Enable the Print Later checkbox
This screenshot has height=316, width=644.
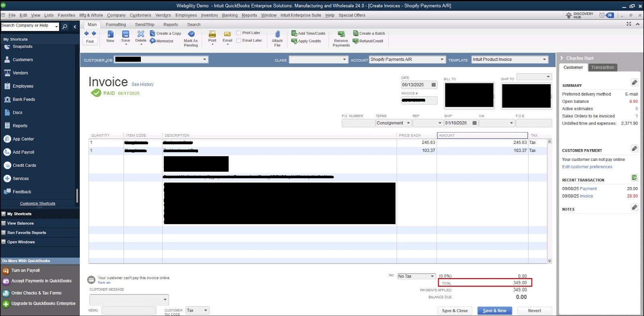(x=239, y=33)
